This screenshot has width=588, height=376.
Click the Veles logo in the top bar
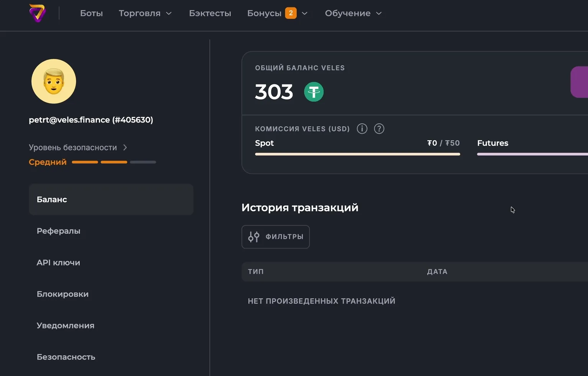tap(37, 13)
